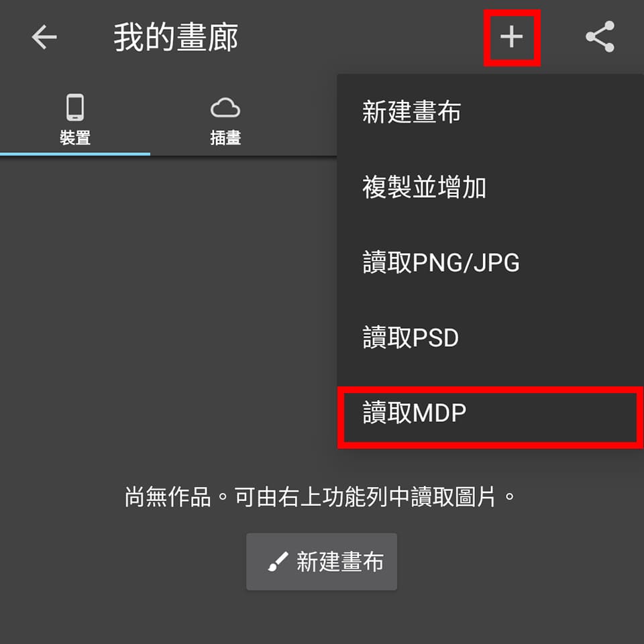Go back using the left arrow icon

[x=44, y=37]
